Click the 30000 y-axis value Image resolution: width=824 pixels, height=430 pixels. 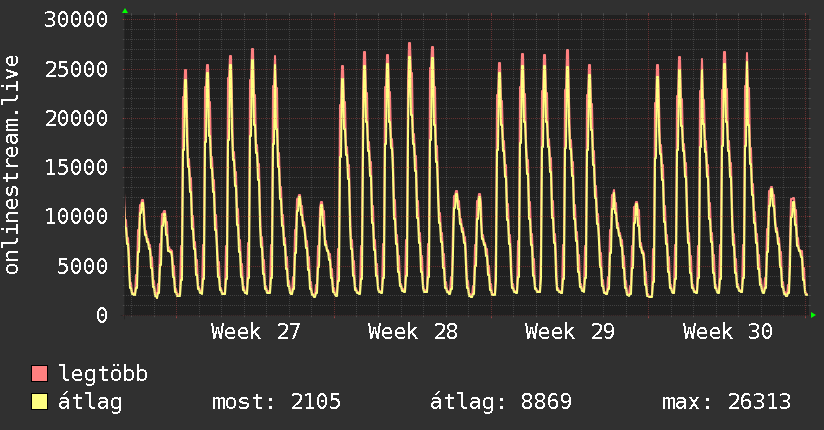pyautogui.click(x=76, y=19)
